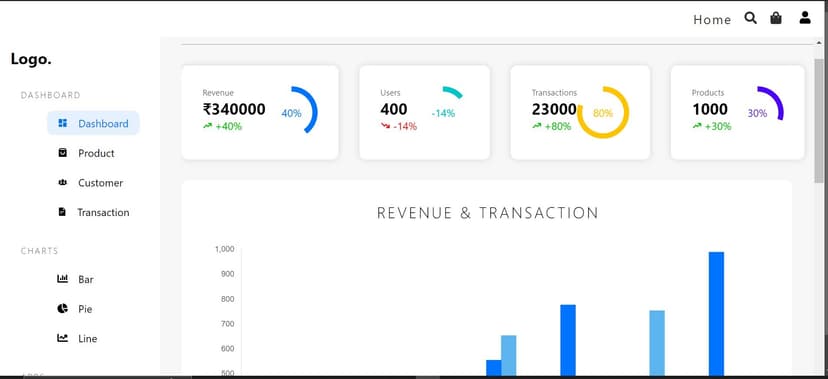Click the Line chart icon in sidebar
Image resolution: width=828 pixels, height=379 pixels.
[x=62, y=338]
